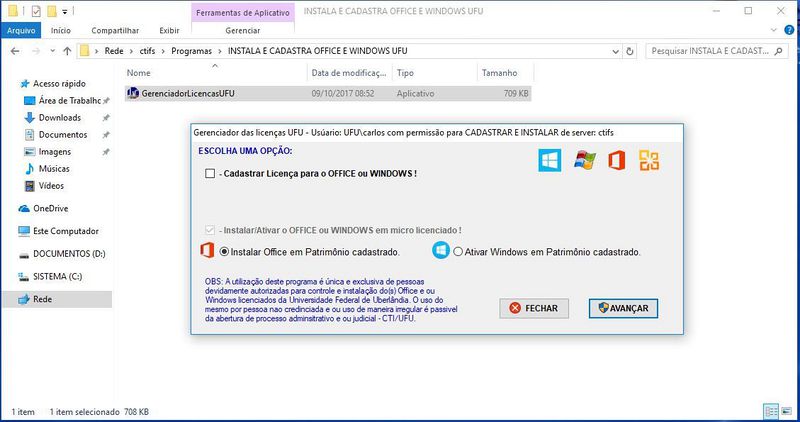The height and width of the screenshot is (422, 800).
Task: Click the Back arrow in Explorer
Action: click(x=15, y=51)
